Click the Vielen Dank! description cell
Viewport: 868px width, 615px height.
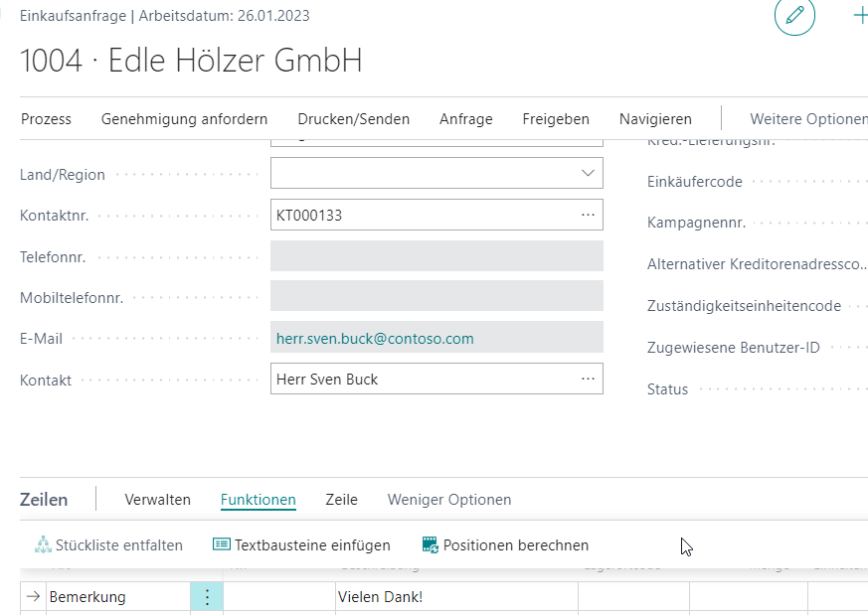tap(455, 597)
